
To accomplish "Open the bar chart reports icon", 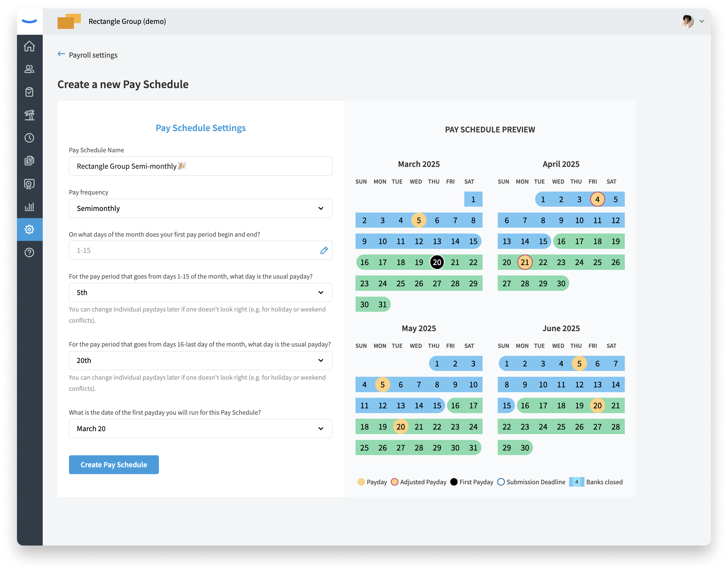I will pyautogui.click(x=29, y=206).
